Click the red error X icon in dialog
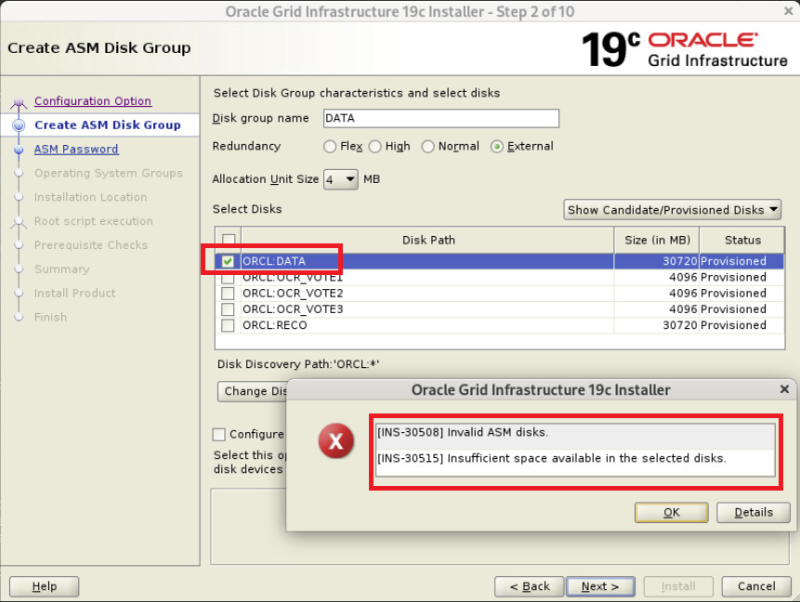The image size is (800, 602). click(x=336, y=440)
